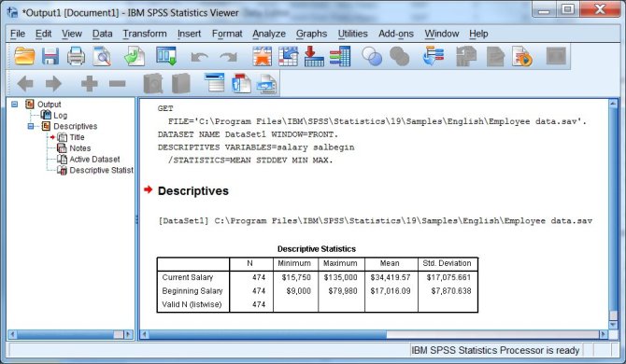Click the output pane horizontal scrollbar thumb
The height and width of the screenshot is (364, 626).
267,334
